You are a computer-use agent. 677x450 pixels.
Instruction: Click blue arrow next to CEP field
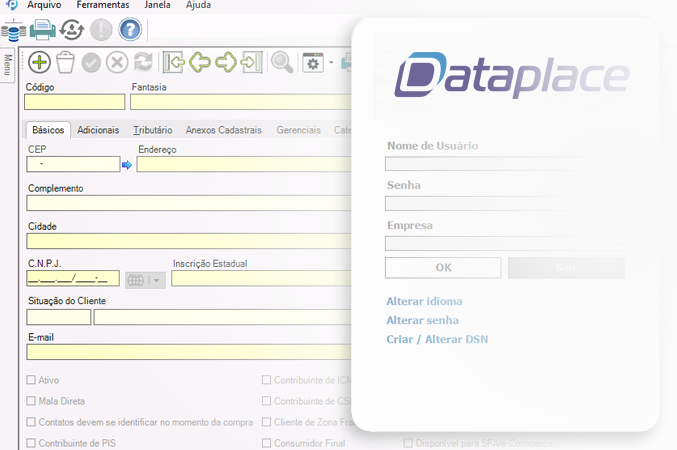click(127, 165)
